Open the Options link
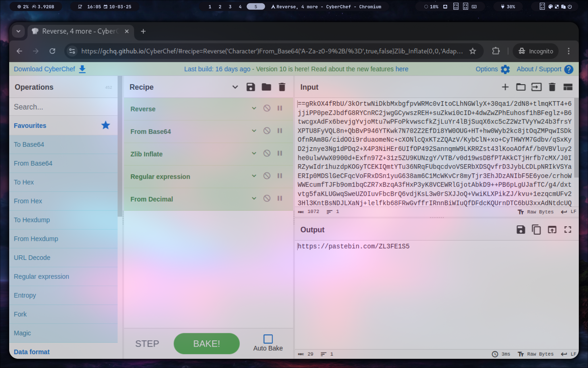 [x=487, y=69]
